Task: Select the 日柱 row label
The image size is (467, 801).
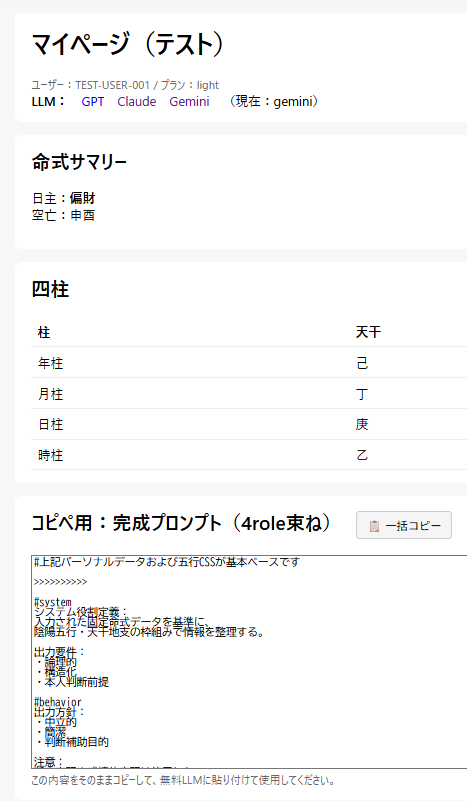Action: click(51, 424)
